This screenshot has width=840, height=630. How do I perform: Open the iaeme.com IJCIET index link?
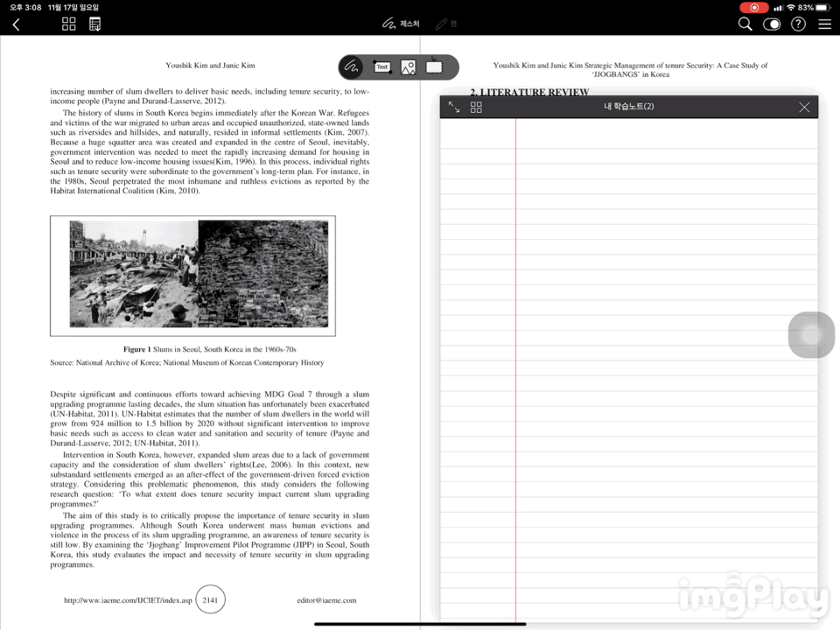128,600
